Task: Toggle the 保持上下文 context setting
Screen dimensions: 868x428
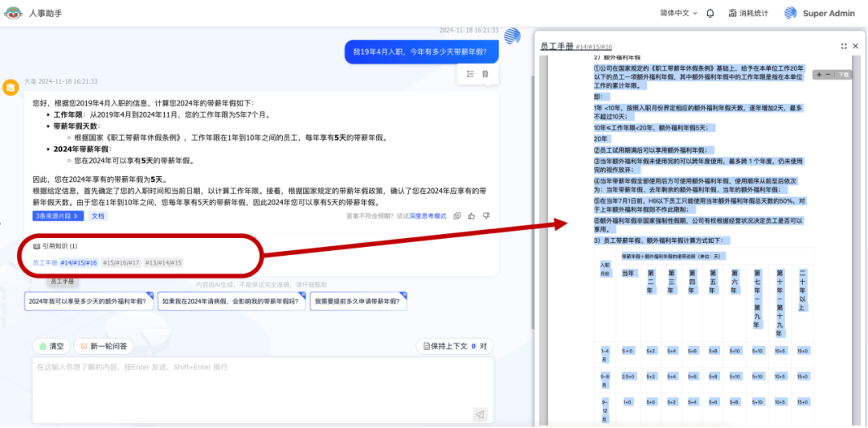Action: (x=455, y=346)
